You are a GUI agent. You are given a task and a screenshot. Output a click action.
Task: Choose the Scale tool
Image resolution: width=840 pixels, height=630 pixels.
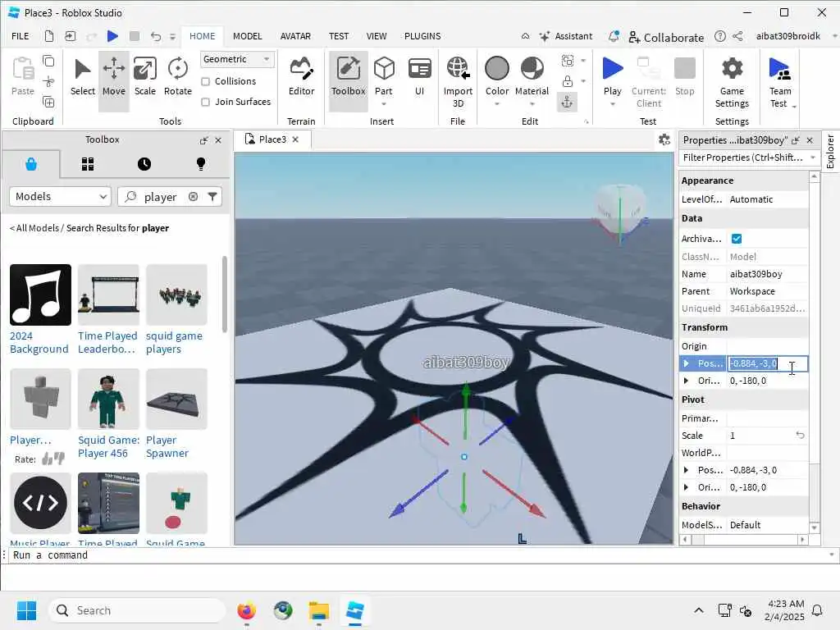(144, 78)
